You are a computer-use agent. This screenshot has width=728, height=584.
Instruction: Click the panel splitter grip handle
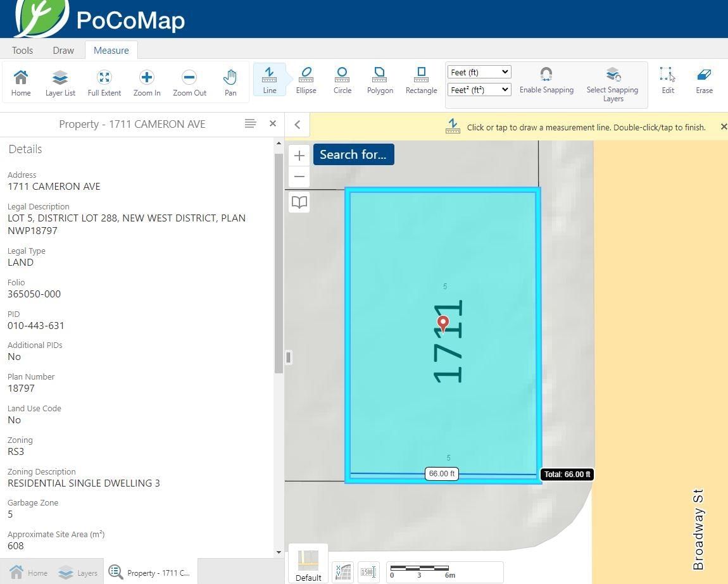(x=288, y=357)
